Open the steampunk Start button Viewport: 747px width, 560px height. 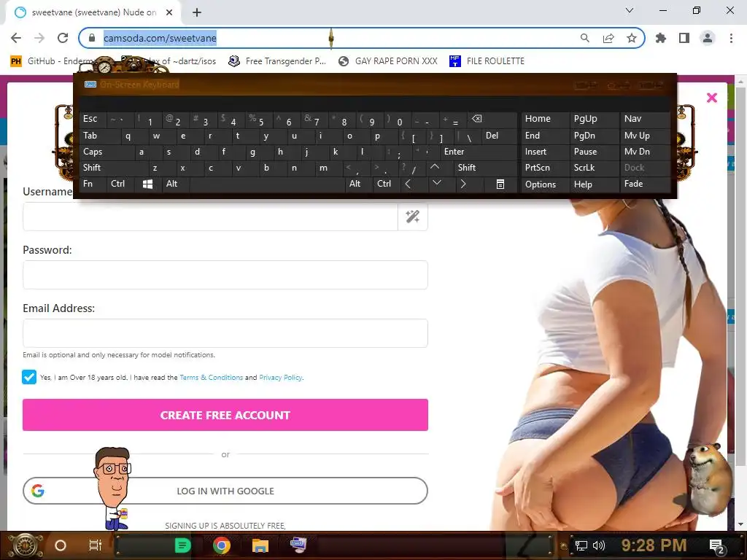(24, 545)
